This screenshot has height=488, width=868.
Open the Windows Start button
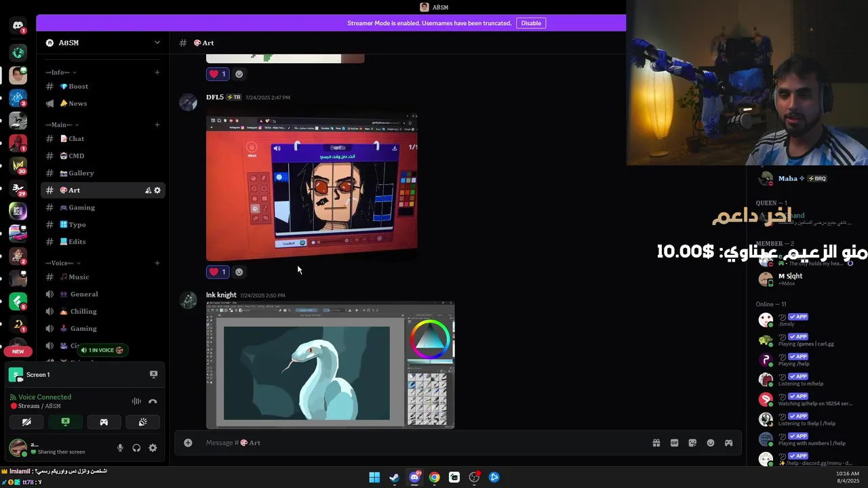(374, 477)
